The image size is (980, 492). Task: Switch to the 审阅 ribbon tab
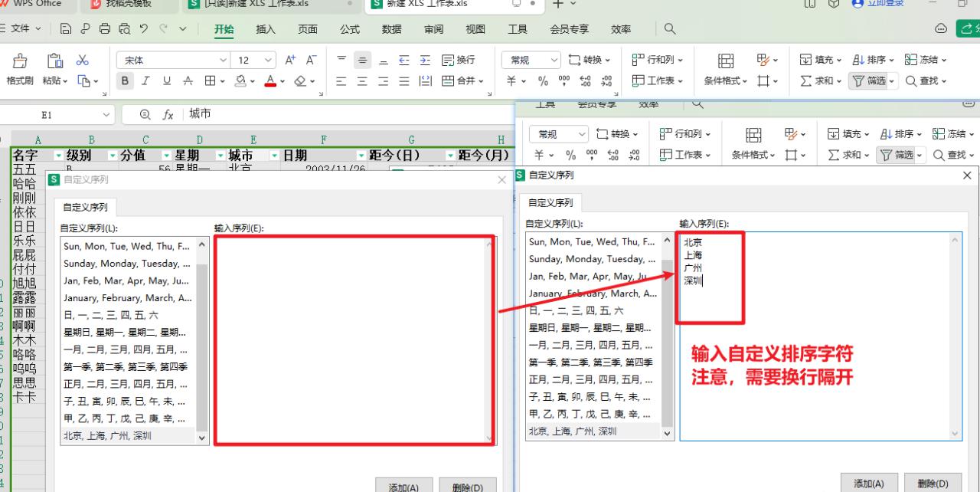click(x=433, y=29)
